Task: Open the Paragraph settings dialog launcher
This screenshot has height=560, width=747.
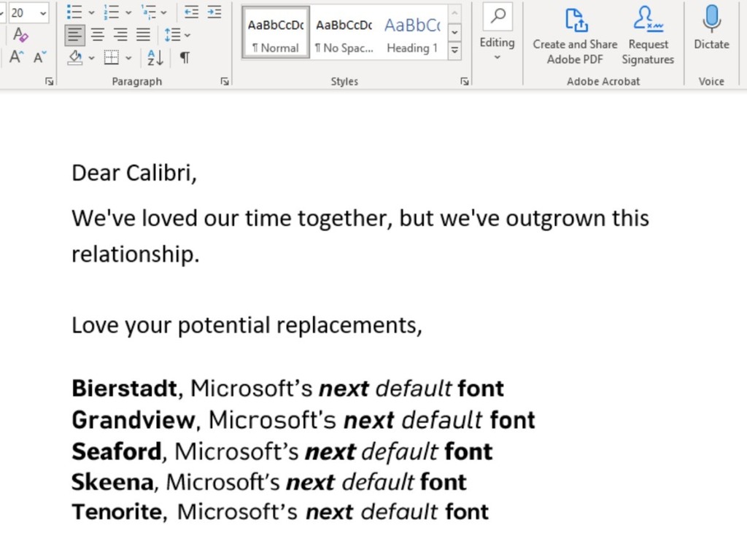Action: (x=225, y=82)
